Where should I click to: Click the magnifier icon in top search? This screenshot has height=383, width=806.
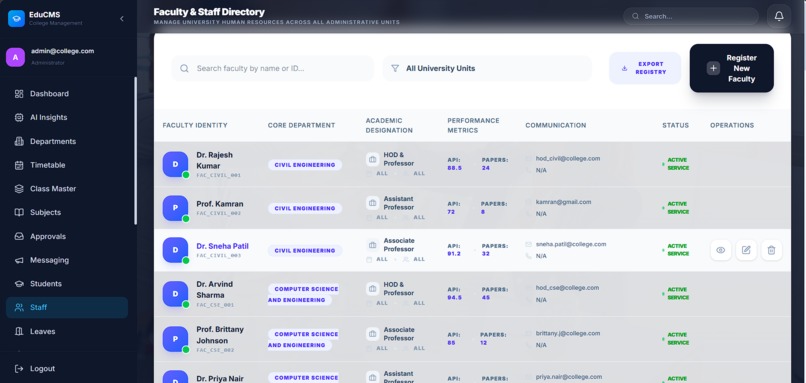click(635, 16)
